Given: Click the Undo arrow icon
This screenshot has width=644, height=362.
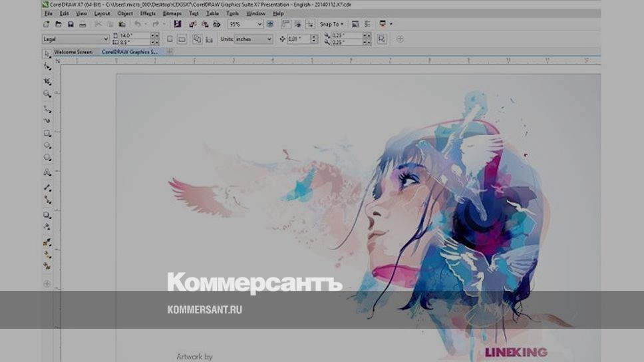Looking at the screenshot, I should click(138, 24).
